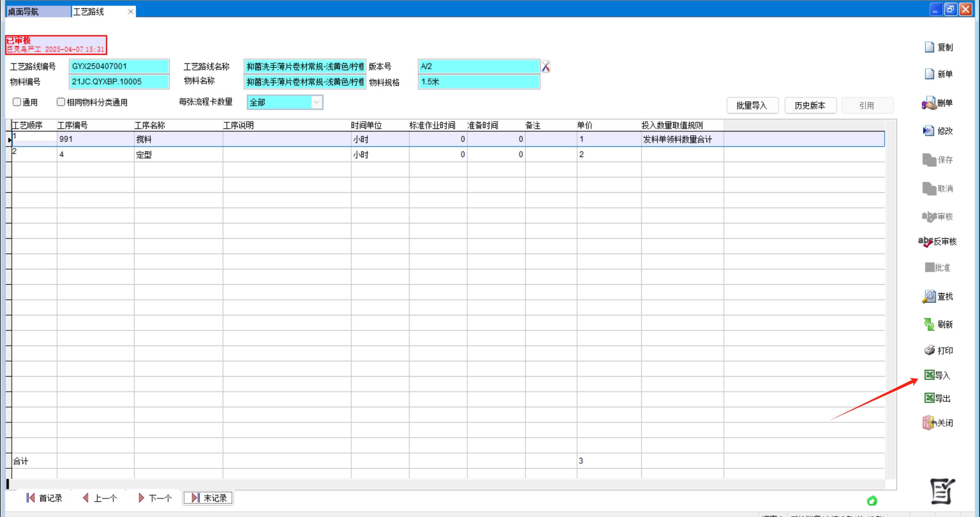This screenshot has width=980, height=517.
Task: Delete the record with 删单 icon
Action: coord(929,103)
